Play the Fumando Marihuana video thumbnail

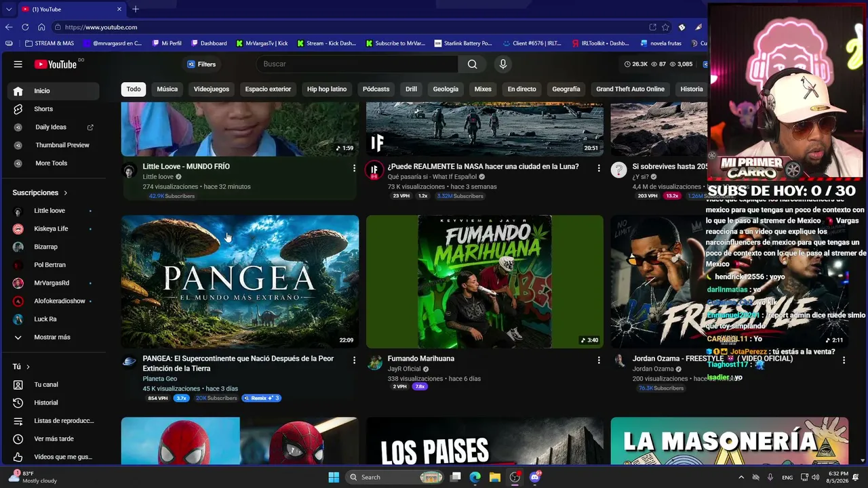485,282
